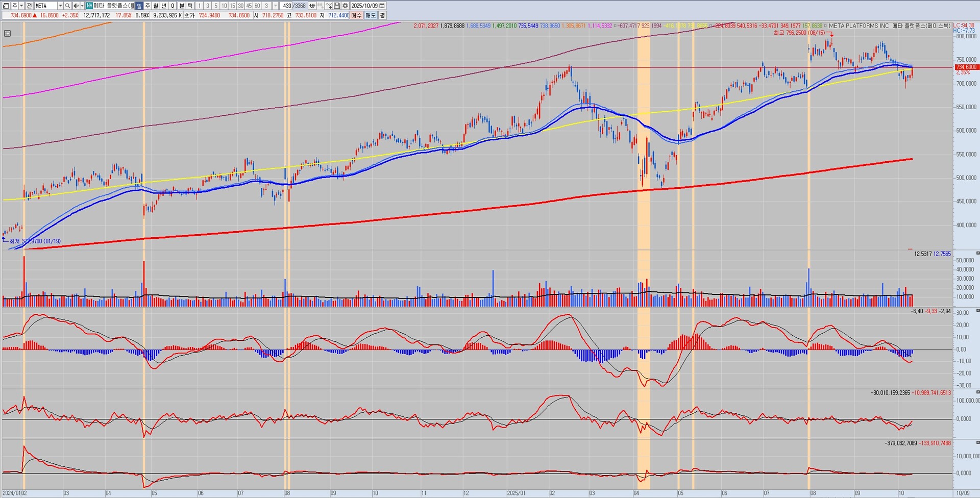Open the symbol search magnifier
This screenshot has width=980, height=498.
(67, 6)
